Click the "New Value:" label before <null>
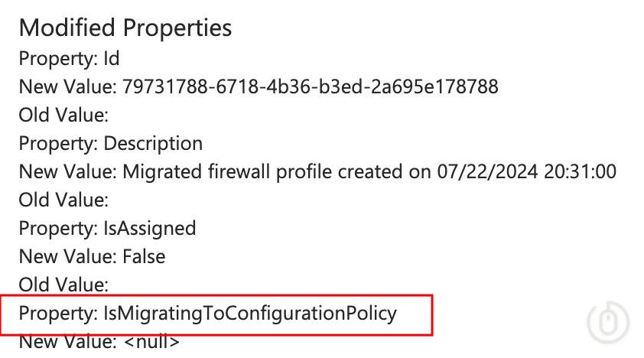644x358 pixels. click(68, 341)
